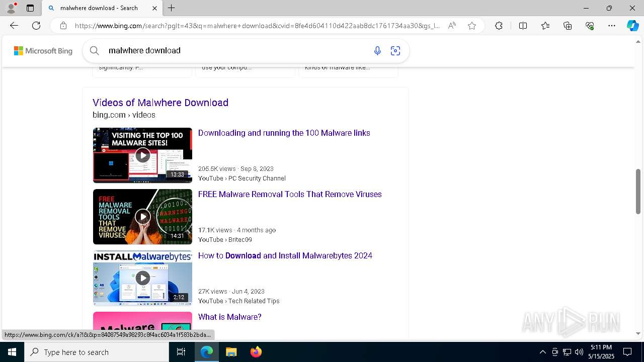Play Install Malwarebytes video thumbnail
The image size is (644, 362).
pos(142,278)
